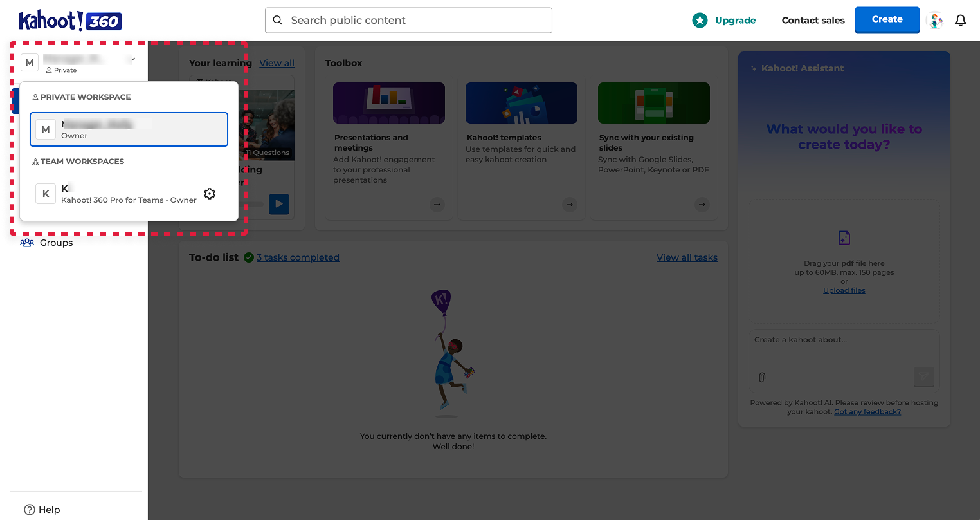Open the Presentations and meetings thumbnail
The image size is (980, 520).
tap(389, 103)
